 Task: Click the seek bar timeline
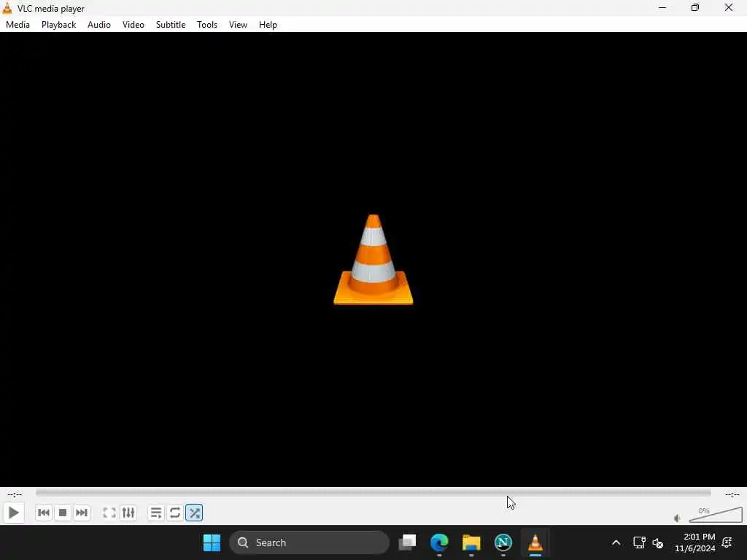pos(373,494)
